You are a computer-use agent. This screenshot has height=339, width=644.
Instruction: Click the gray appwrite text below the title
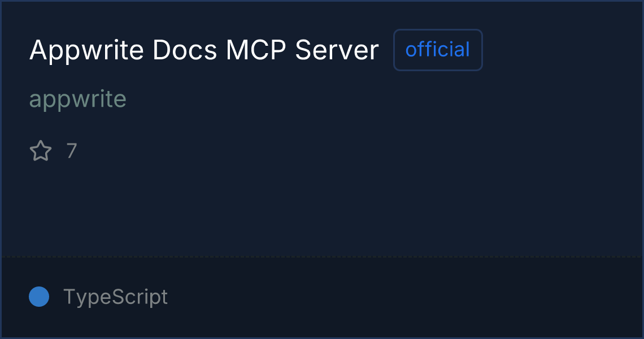77,99
